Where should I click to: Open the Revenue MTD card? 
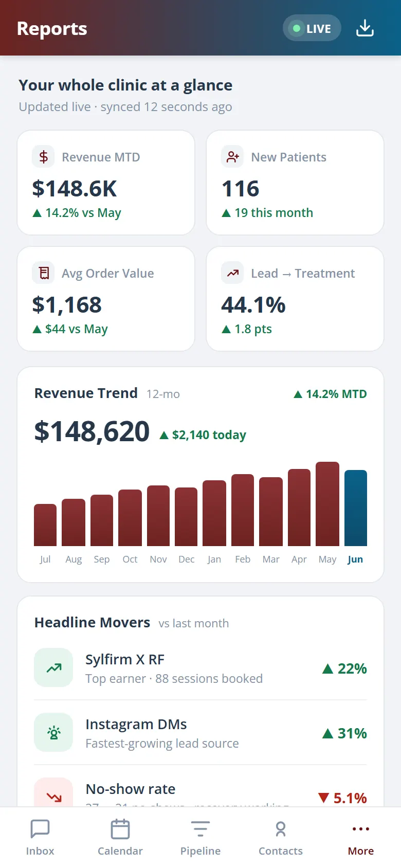[x=106, y=183]
